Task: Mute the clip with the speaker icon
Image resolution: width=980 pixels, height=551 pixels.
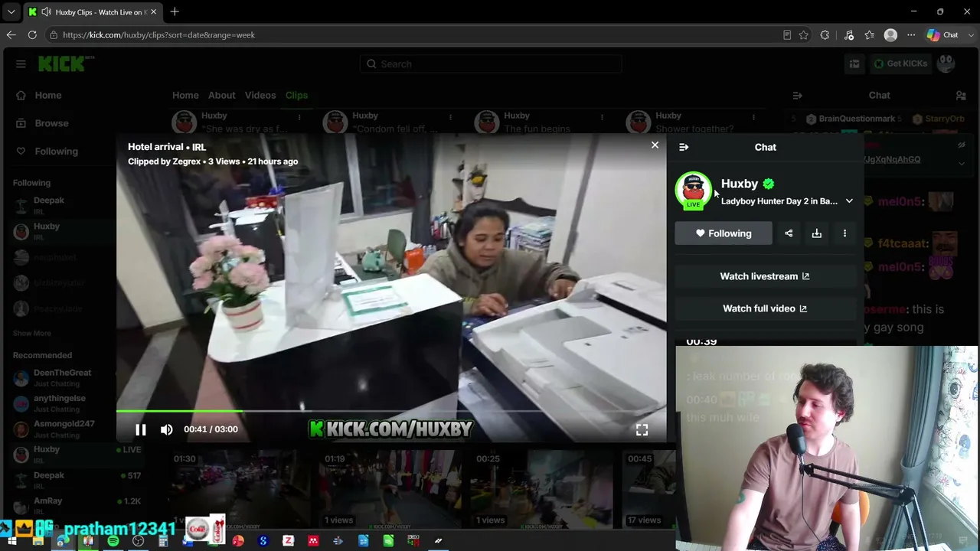Action: pyautogui.click(x=166, y=429)
